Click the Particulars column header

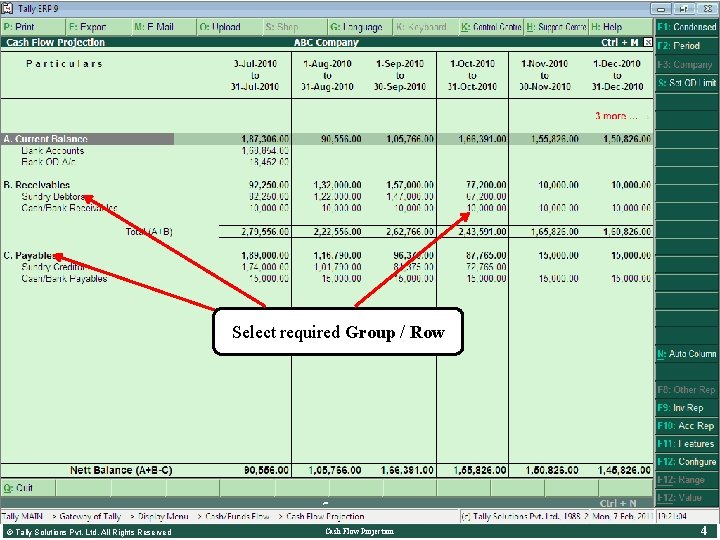[64, 64]
